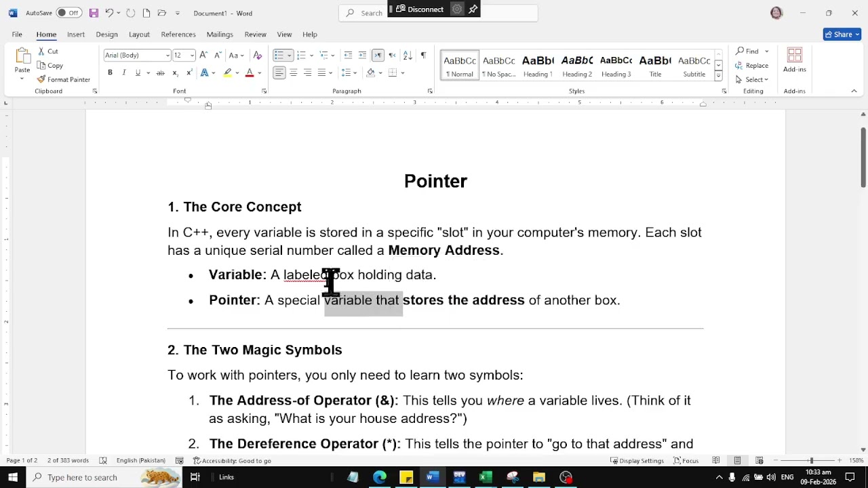Click the vertical scrollbar thumb
The image size is (868, 488).
tap(863, 157)
